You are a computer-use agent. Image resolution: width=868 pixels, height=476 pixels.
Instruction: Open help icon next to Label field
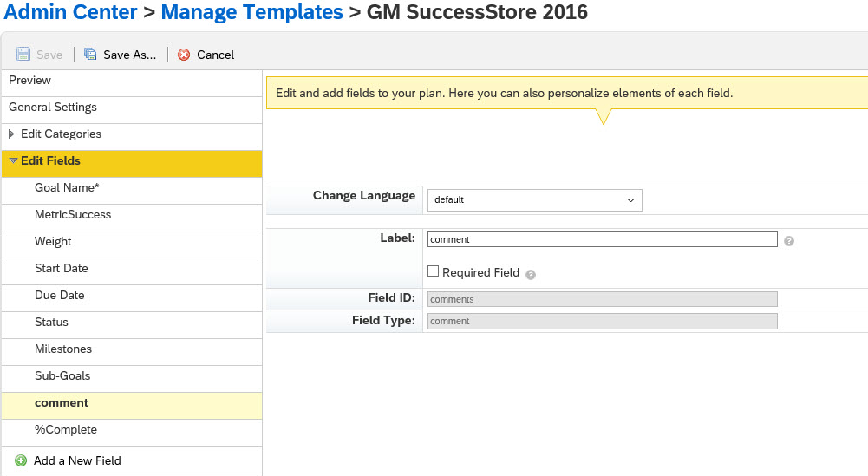pyautogui.click(x=789, y=241)
